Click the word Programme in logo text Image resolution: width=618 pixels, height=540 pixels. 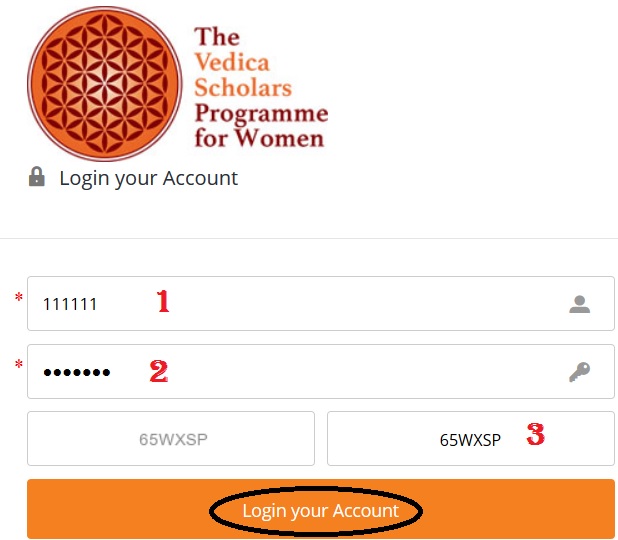pyautogui.click(x=261, y=114)
